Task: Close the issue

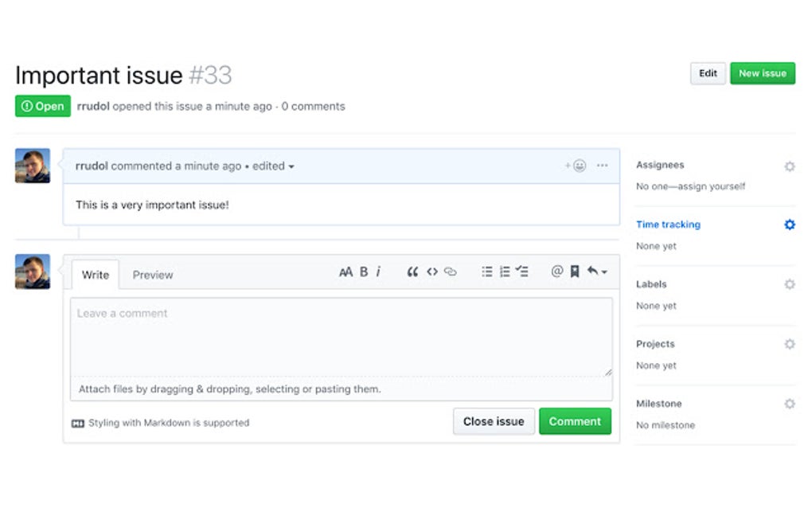Action: (494, 421)
